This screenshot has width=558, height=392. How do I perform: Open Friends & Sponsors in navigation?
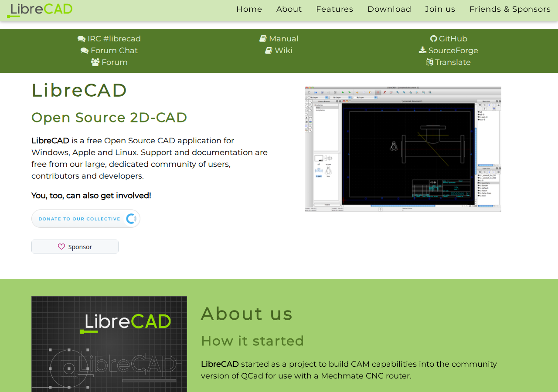pyautogui.click(x=510, y=9)
